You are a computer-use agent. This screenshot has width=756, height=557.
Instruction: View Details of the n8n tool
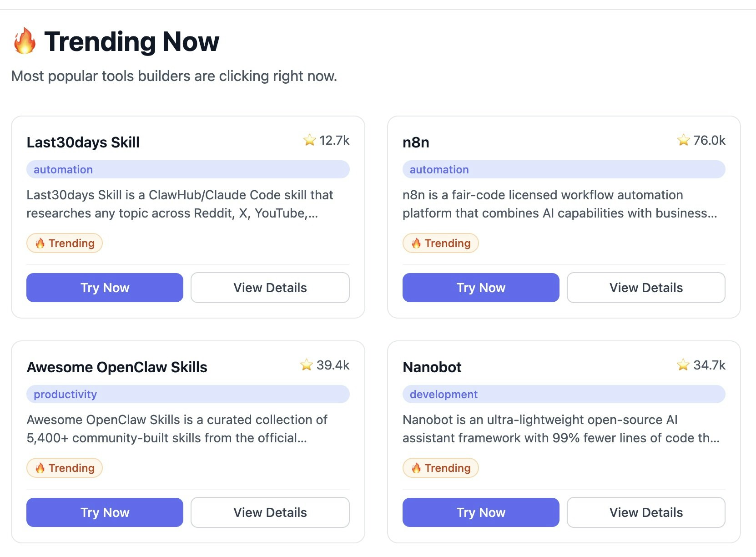[x=646, y=288]
